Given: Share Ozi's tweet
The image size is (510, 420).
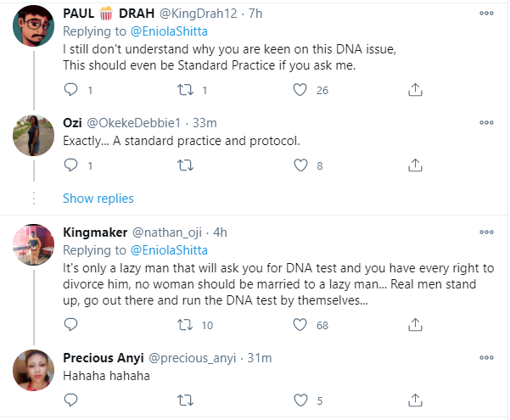Looking at the screenshot, I should (x=415, y=166).
